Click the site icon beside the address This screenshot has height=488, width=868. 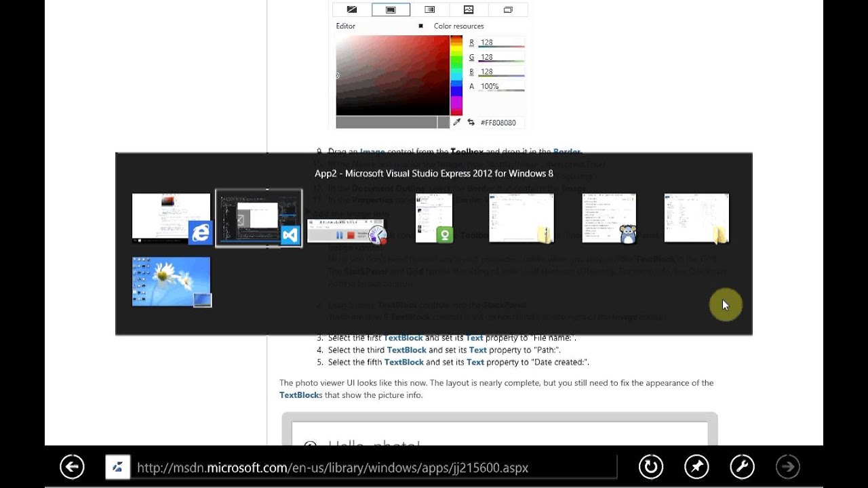click(x=118, y=467)
